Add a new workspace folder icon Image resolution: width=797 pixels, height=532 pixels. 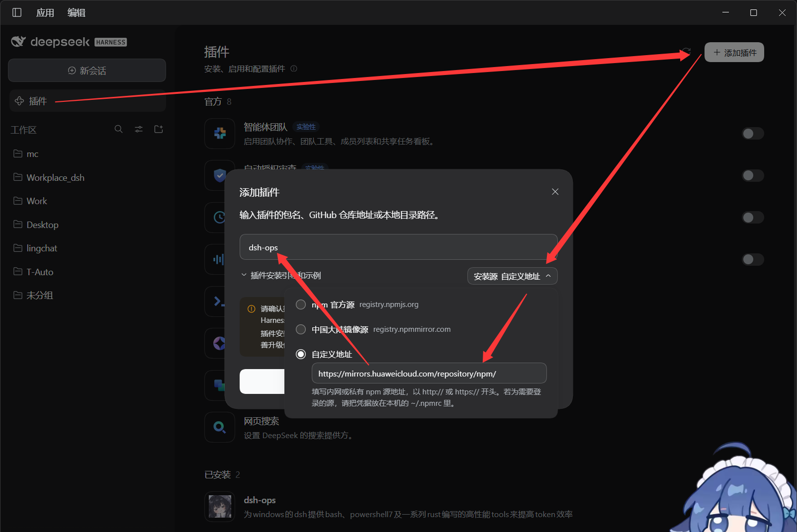click(x=159, y=129)
